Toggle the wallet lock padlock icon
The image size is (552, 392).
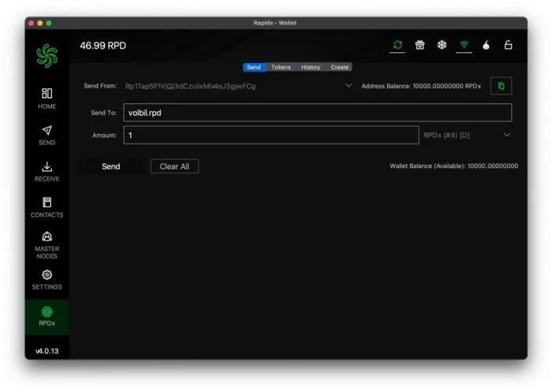[x=508, y=45]
